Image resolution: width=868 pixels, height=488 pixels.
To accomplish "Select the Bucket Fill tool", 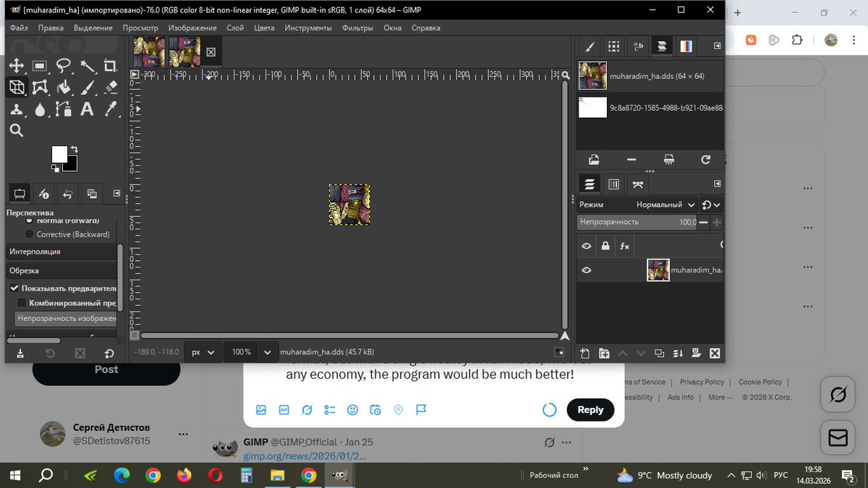I will [x=64, y=87].
